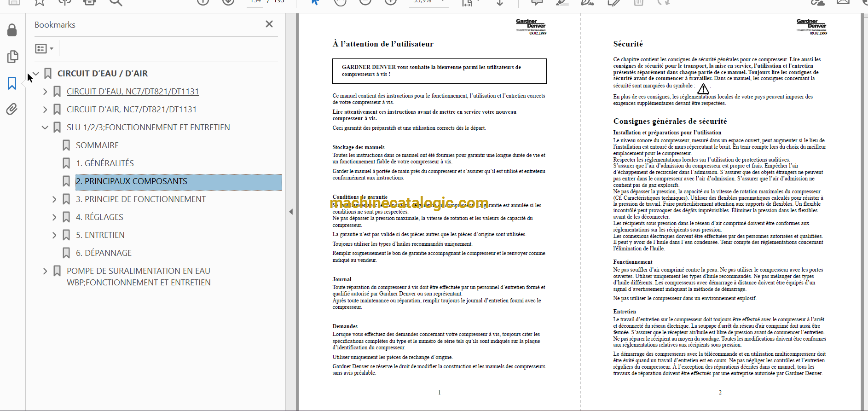Click 'Consignes générales de sécurité' heading
Image resolution: width=868 pixels, height=411 pixels.
(x=670, y=122)
